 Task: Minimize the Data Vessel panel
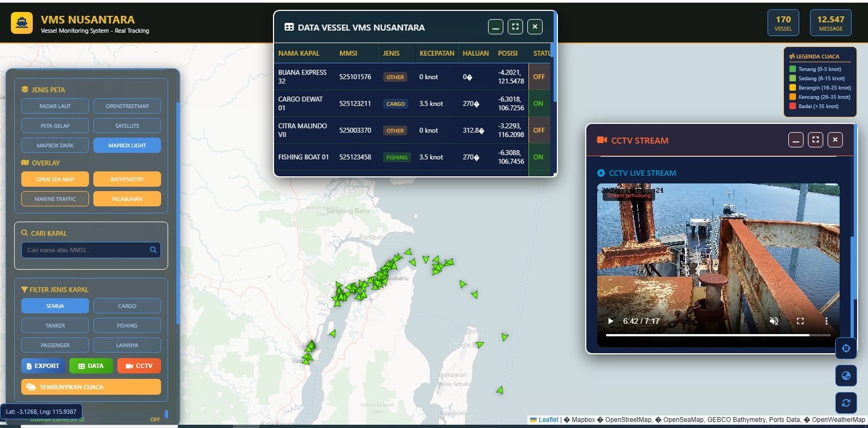coord(496,27)
